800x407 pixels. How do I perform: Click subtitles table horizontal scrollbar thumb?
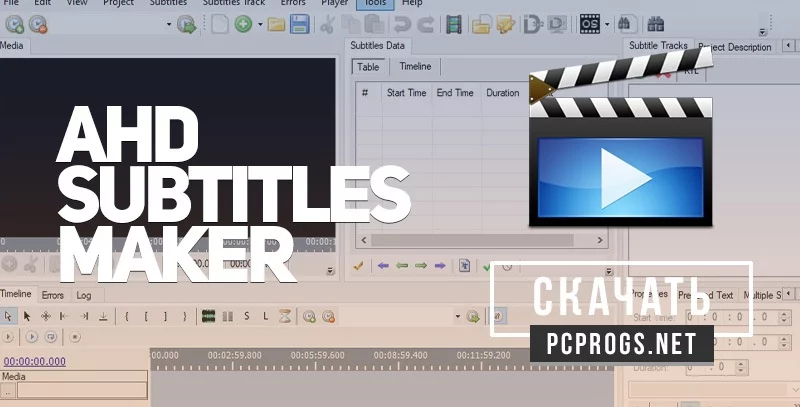coord(472,240)
